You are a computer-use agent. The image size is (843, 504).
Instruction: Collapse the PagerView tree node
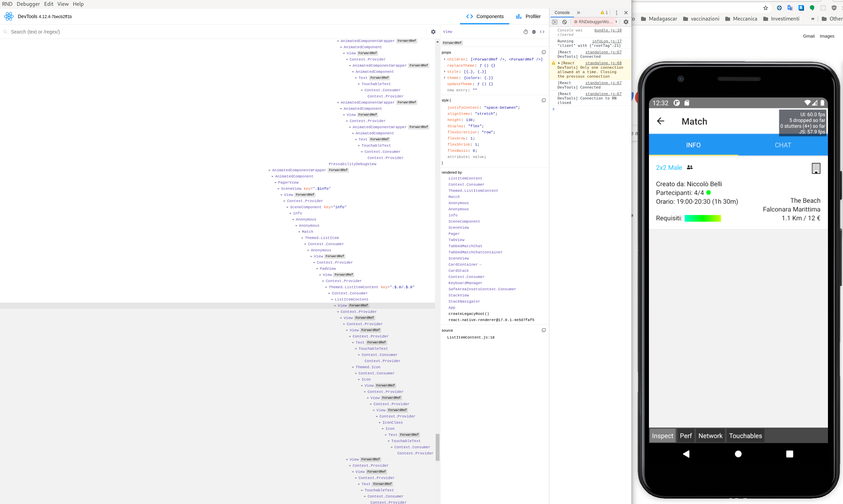(276, 183)
